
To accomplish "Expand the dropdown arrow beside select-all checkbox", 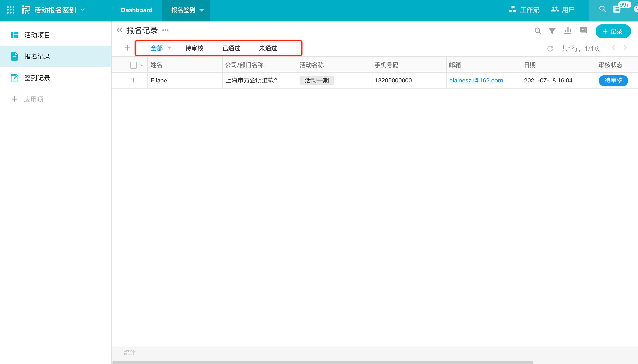I will click(142, 65).
